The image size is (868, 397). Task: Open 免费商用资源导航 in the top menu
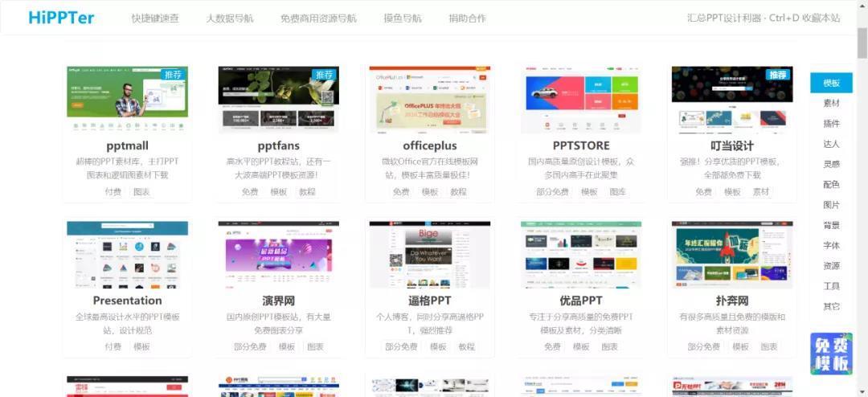318,18
